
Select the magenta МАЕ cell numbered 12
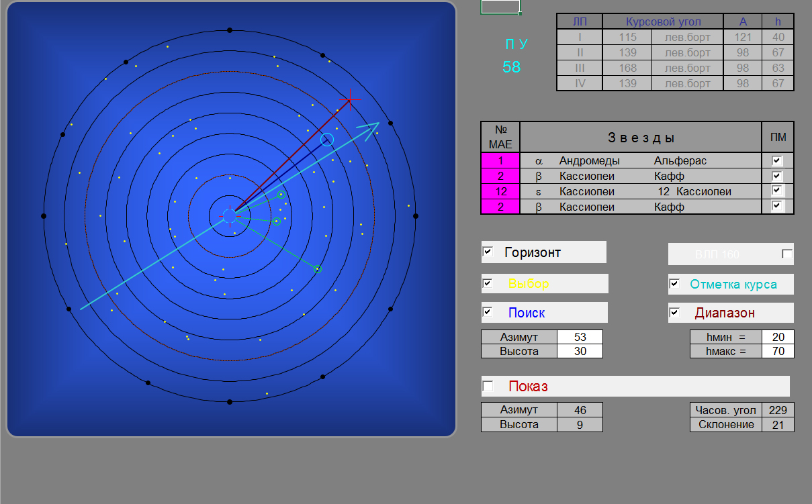coord(500,191)
